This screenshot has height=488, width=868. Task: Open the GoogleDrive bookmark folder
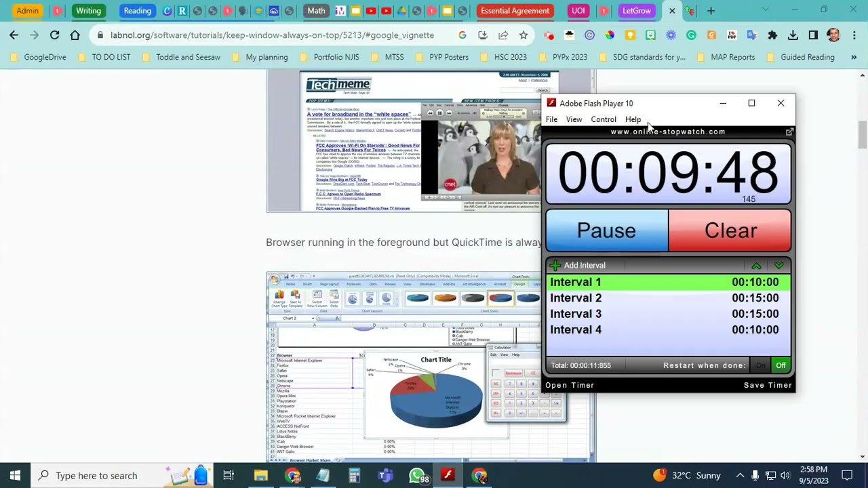click(38, 57)
